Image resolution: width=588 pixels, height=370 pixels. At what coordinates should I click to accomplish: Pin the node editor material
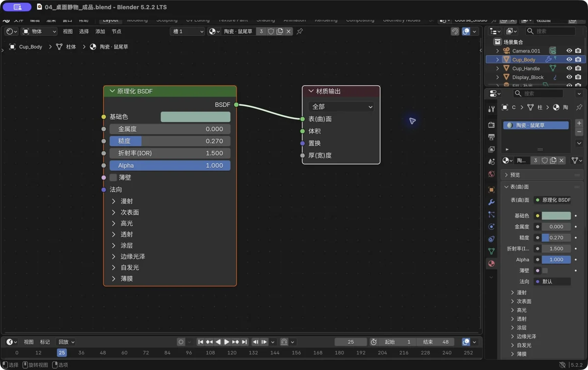[300, 31]
